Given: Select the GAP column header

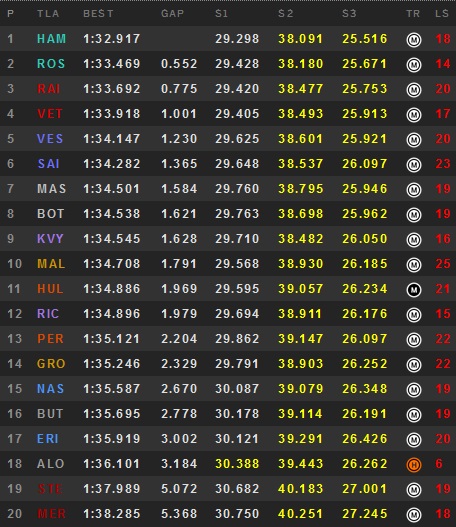Looking at the screenshot, I should (x=172, y=13).
